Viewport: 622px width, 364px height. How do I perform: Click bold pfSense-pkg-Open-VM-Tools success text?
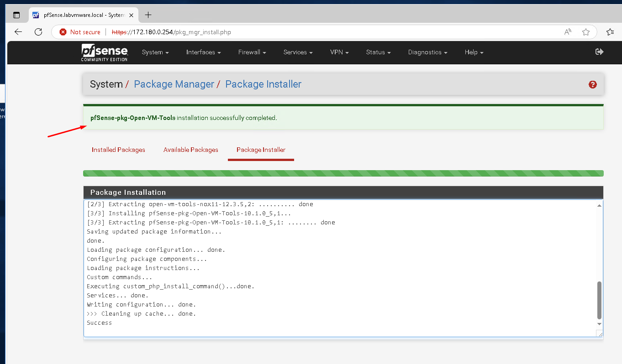133,118
